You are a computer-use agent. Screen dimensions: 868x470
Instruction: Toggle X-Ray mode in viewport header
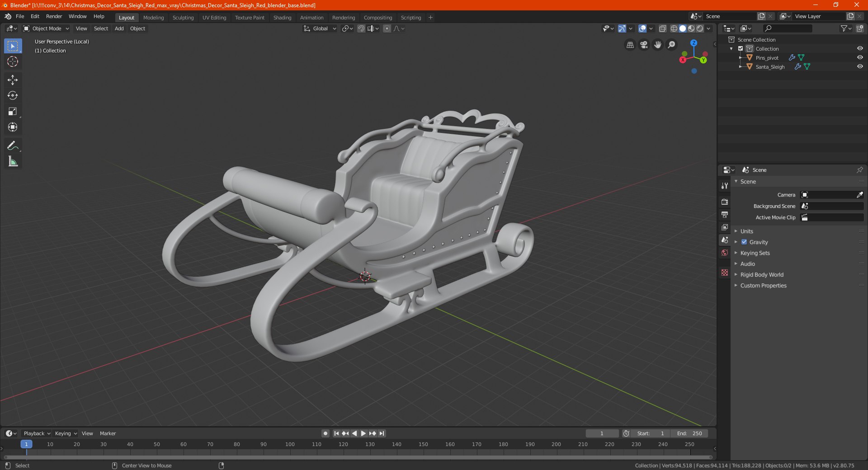[x=662, y=28]
